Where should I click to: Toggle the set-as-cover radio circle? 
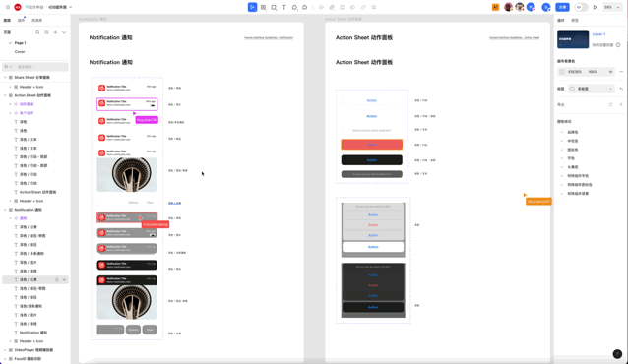coord(618,45)
